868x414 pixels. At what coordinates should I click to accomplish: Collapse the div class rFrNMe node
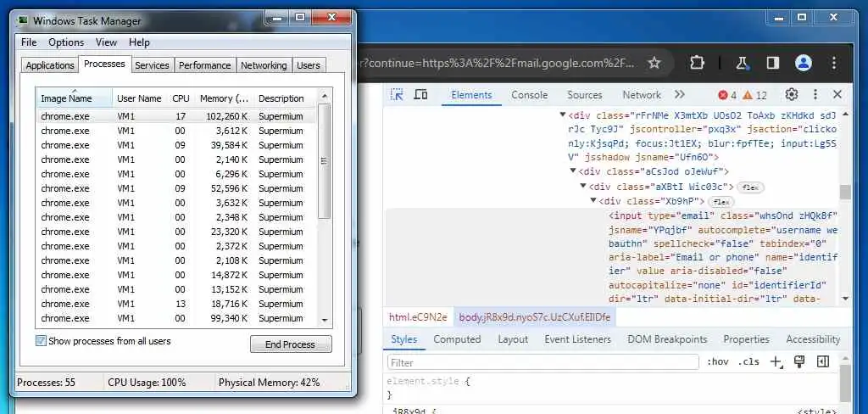563,115
